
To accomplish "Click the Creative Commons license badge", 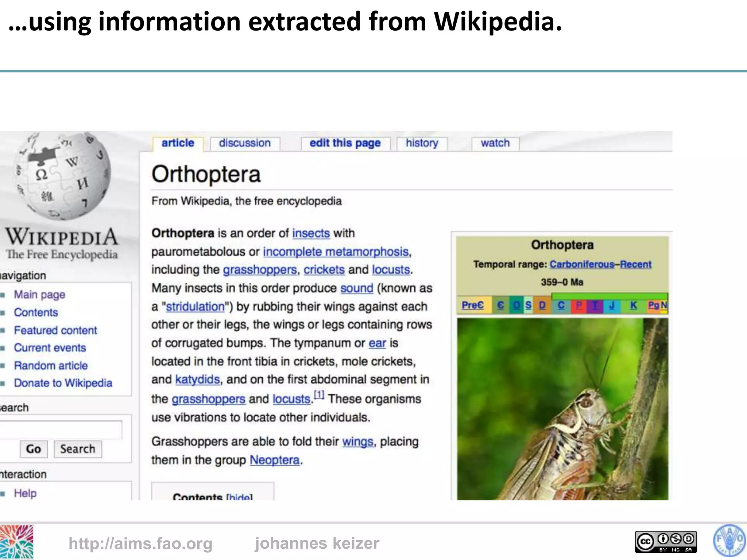I will point(666,542).
